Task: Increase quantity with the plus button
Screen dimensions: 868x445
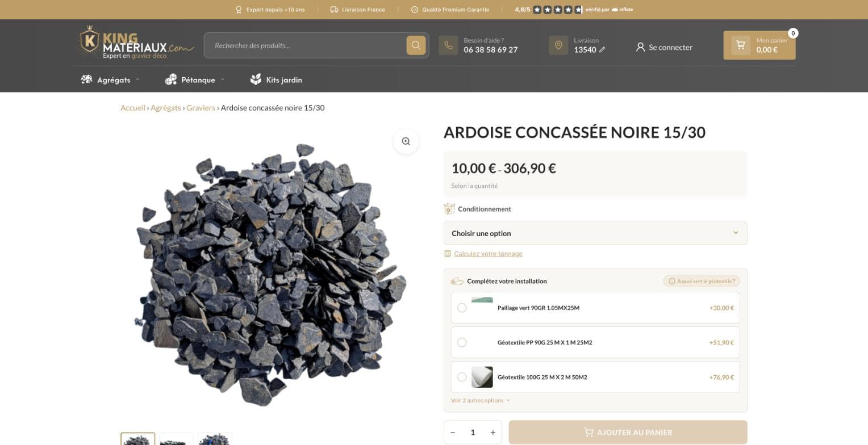Action: click(493, 433)
